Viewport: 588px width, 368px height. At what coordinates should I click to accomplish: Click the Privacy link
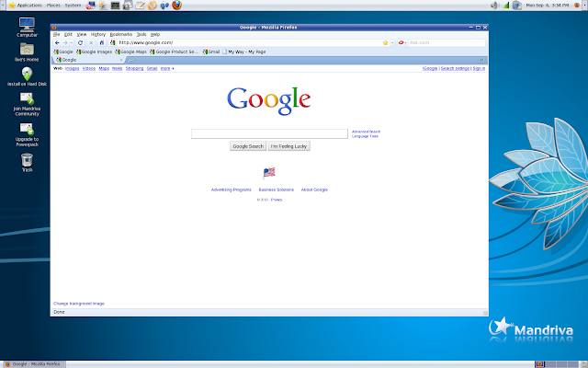[x=277, y=200]
